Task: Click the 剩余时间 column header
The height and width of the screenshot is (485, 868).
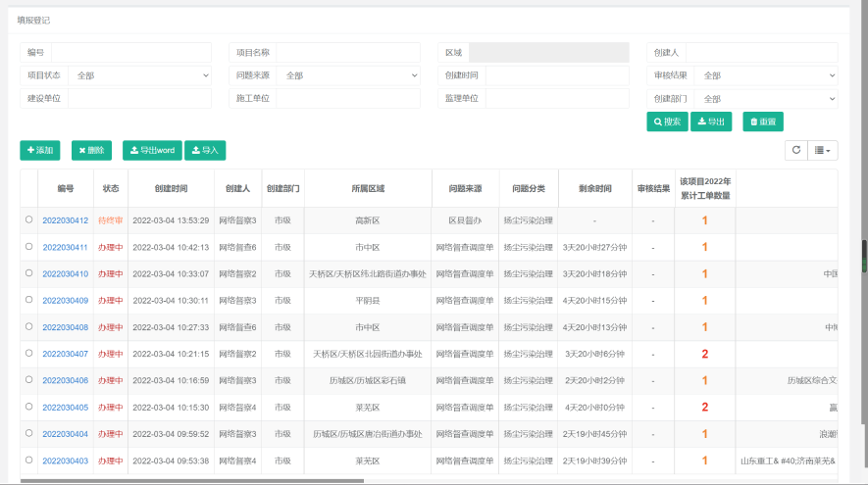Action: click(x=594, y=188)
